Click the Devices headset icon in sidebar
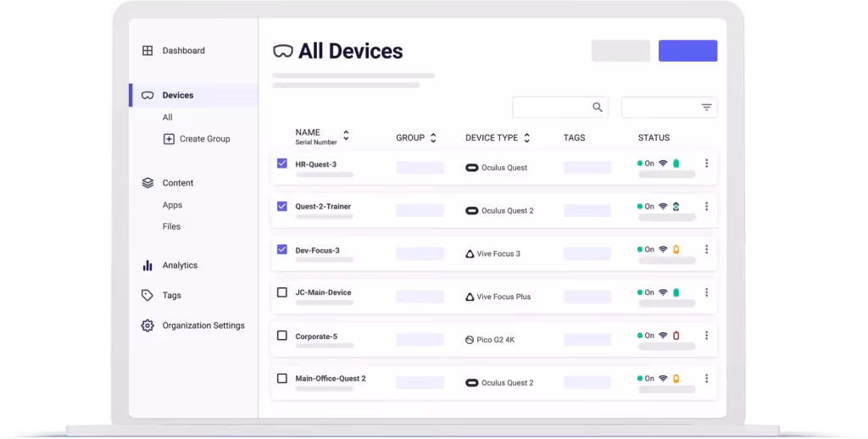This screenshot has height=439, width=868. click(147, 95)
